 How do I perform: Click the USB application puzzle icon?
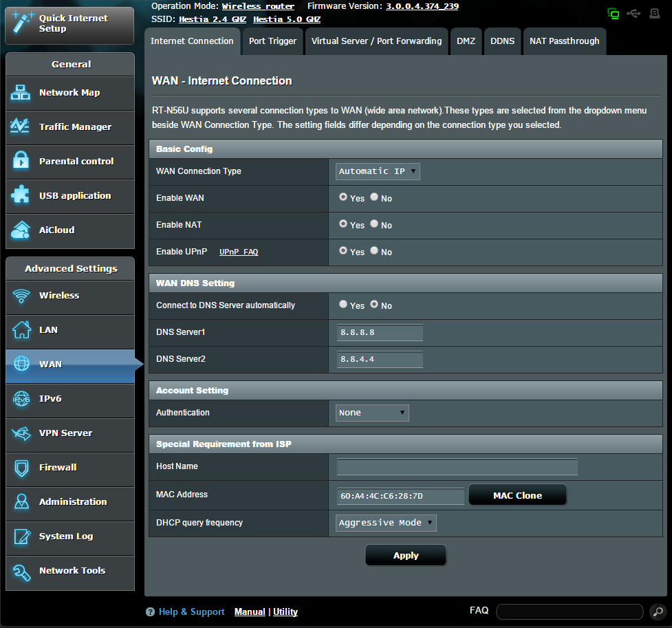pos(20,195)
